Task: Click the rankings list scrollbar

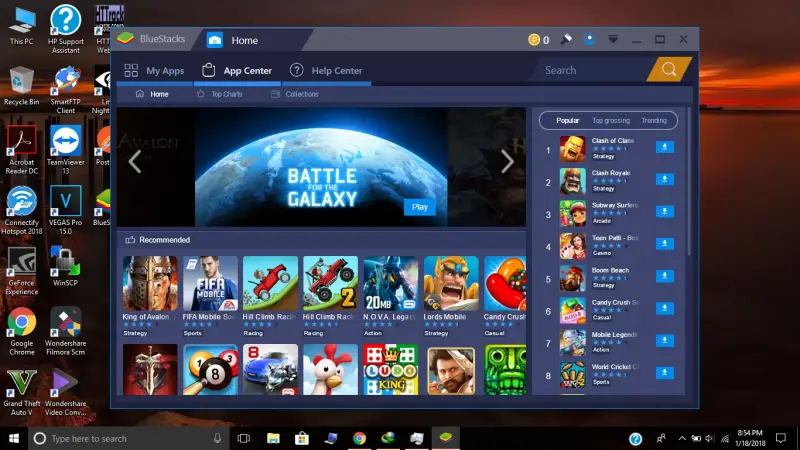Action: 689,181
